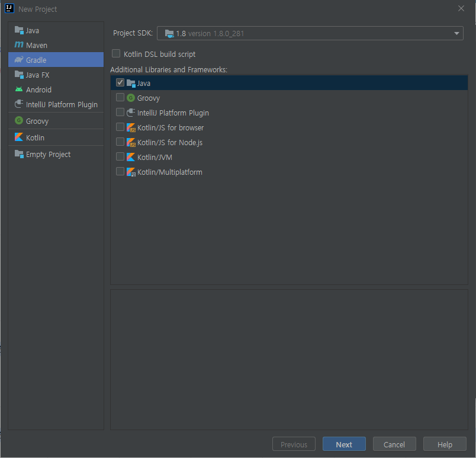The width and height of the screenshot is (476, 458).
Task: Select Java project type in sidebar
Action: click(x=56, y=30)
